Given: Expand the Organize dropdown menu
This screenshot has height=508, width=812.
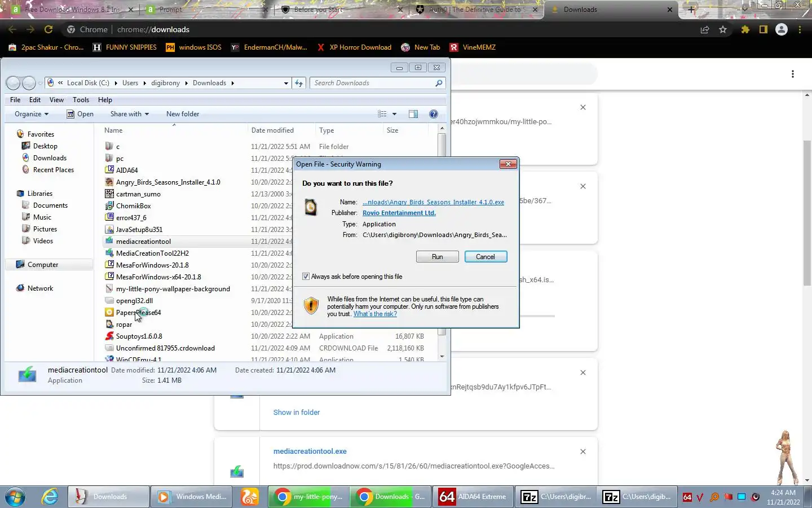Looking at the screenshot, I should [32, 114].
